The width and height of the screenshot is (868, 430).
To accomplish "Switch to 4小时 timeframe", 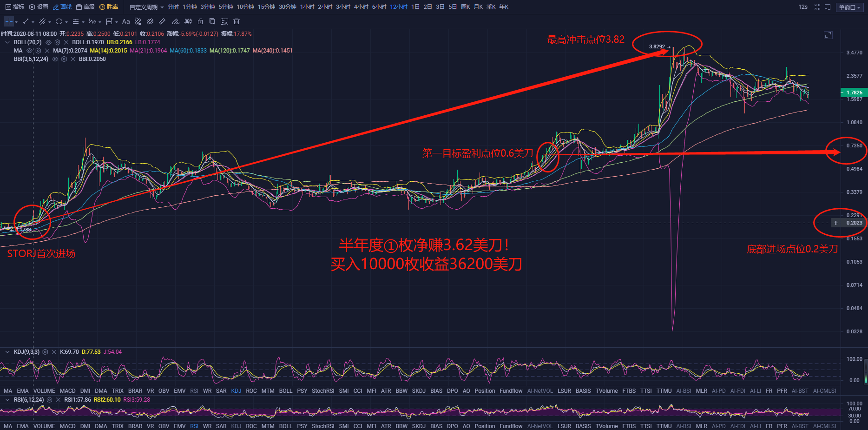I will point(361,7).
